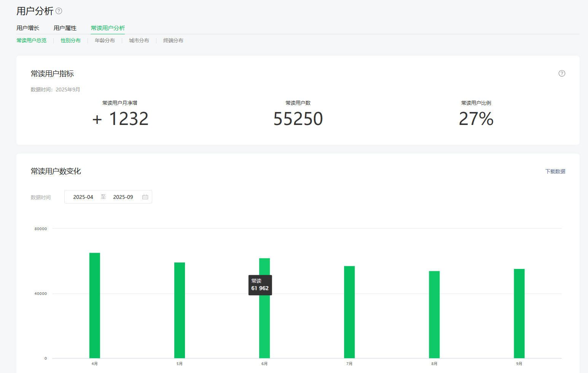The height and width of the screenshot is (373, 588).
Task: Open the 用户属性 tab
Action: pos(65,28)
